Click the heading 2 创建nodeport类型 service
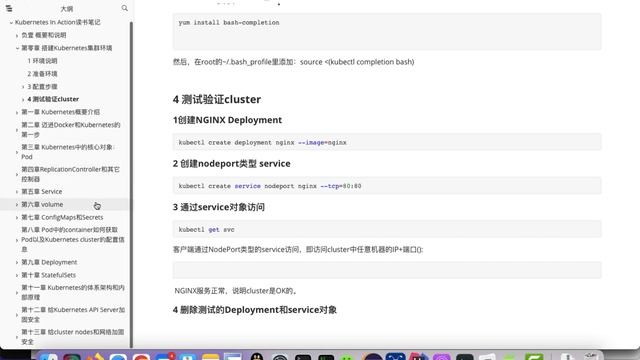640x360 pixels. [231, 164]
